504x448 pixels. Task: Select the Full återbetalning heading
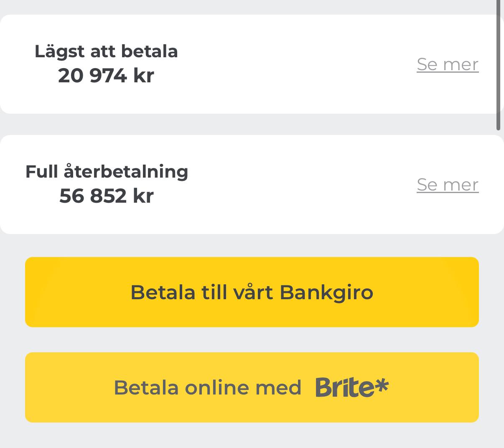point(107,172)
